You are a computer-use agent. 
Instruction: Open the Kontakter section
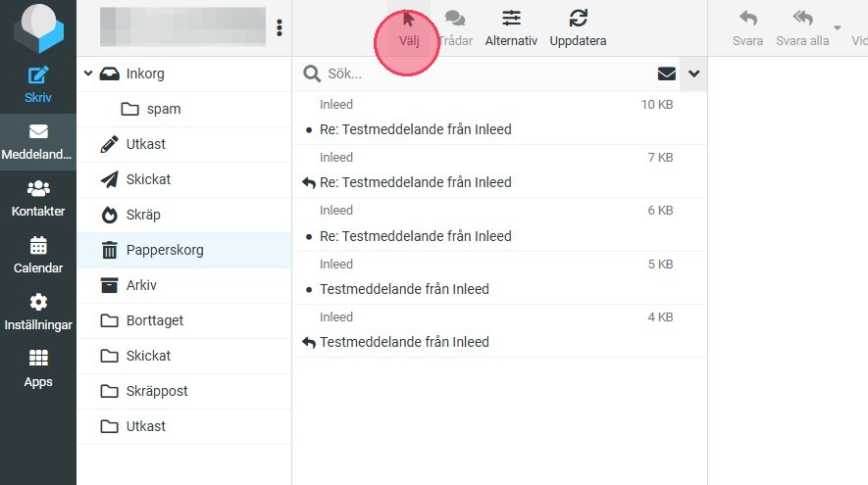point(37,198)
